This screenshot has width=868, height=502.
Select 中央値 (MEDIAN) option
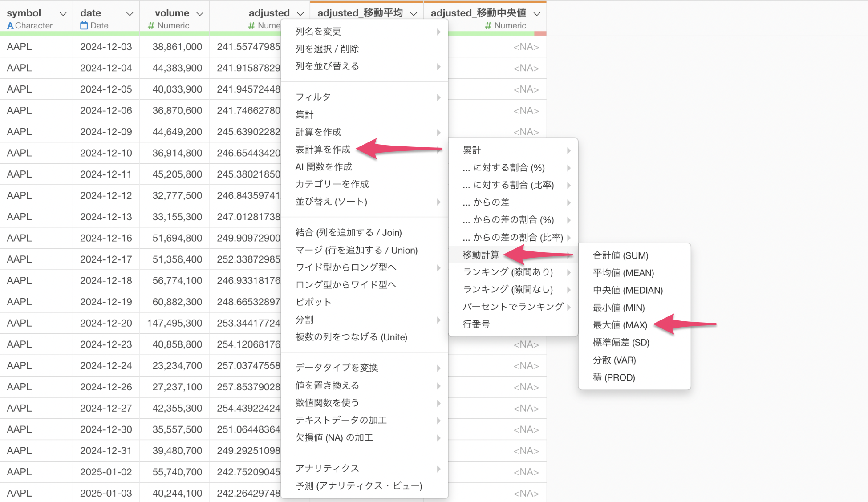[x=628, y=290]
